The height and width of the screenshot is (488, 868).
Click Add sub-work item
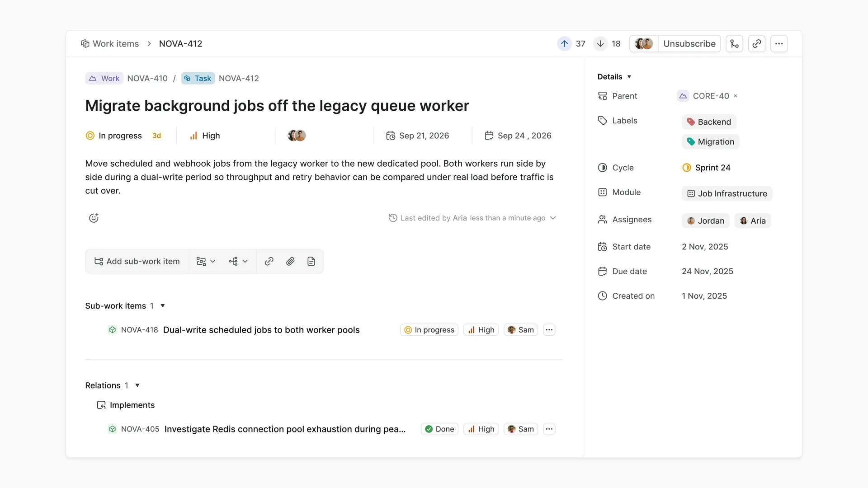pyautogui.click(x=137, y=261)
